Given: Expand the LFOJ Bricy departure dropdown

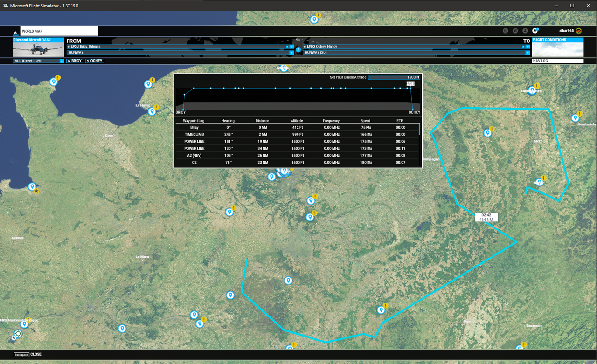Looking at the screenshot, I should pos(292,47).
